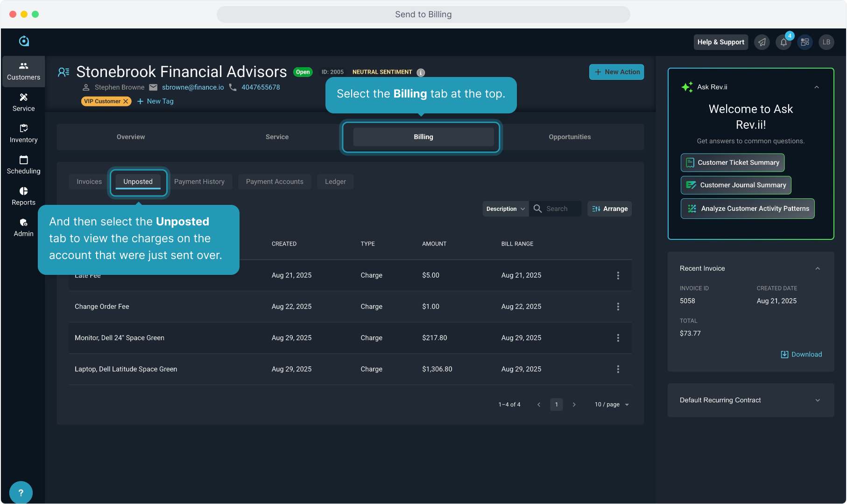Click the Customer Ticket Summary button
This screenshot has width=847, height=504.
[x=732, y=162]
